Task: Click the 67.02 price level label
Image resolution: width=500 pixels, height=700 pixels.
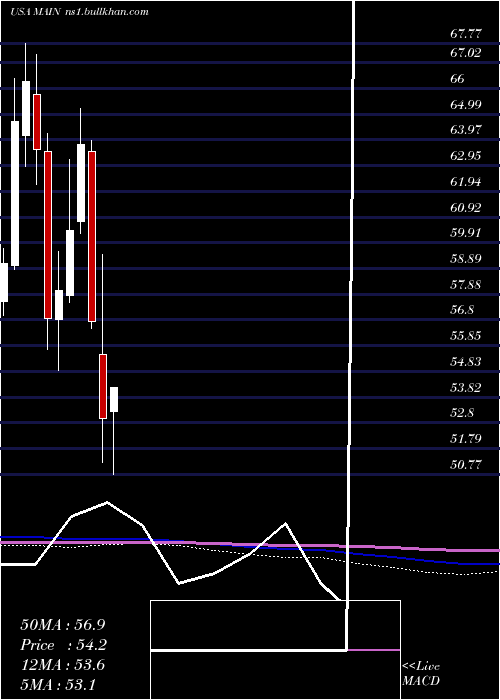Action: pos(466,53)
